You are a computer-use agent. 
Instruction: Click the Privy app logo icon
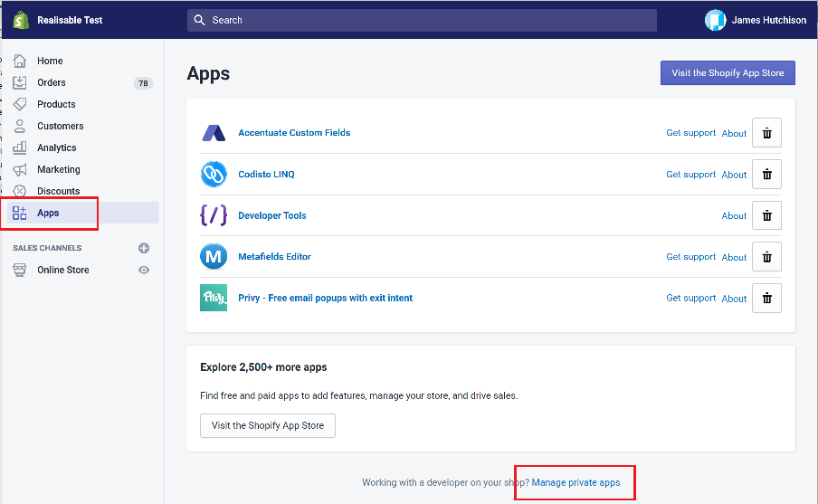pyautogui.click(x=214, y=298)
